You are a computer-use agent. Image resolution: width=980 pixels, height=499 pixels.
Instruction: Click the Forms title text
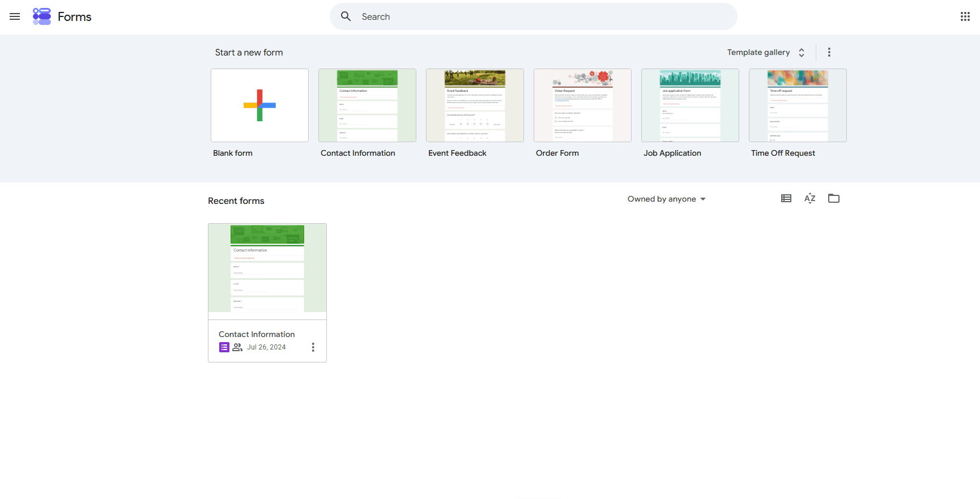(x=74, y=17)
